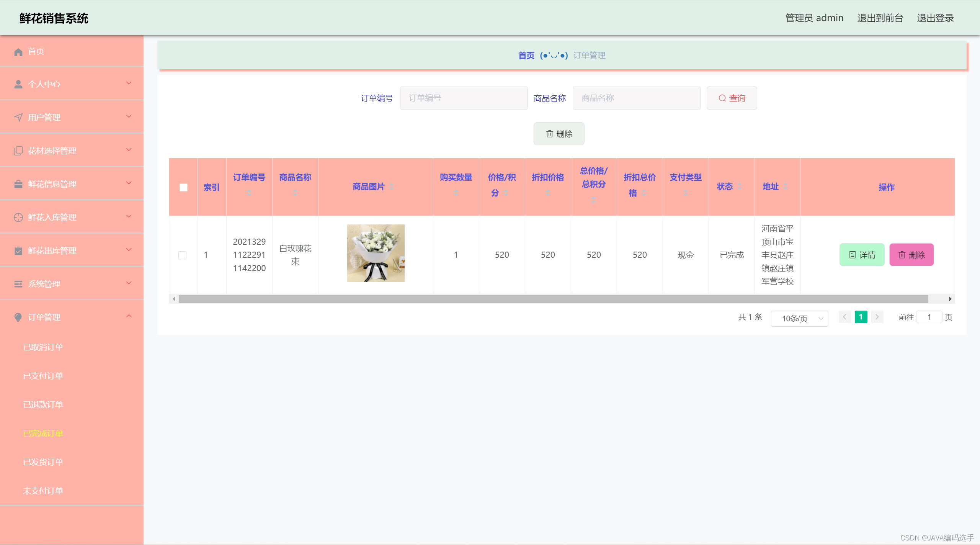Click the paper plane icon for 用户管理

click(x=18, y=117)
